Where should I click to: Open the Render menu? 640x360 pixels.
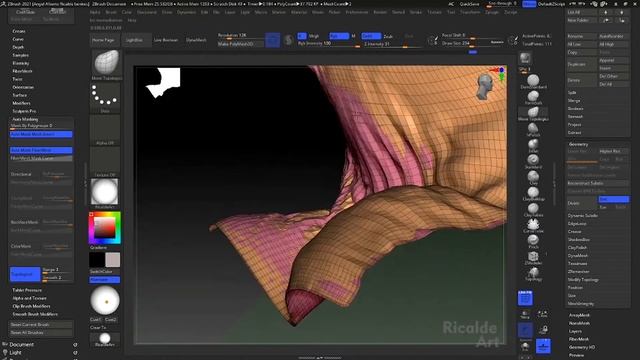coord(380,12)
